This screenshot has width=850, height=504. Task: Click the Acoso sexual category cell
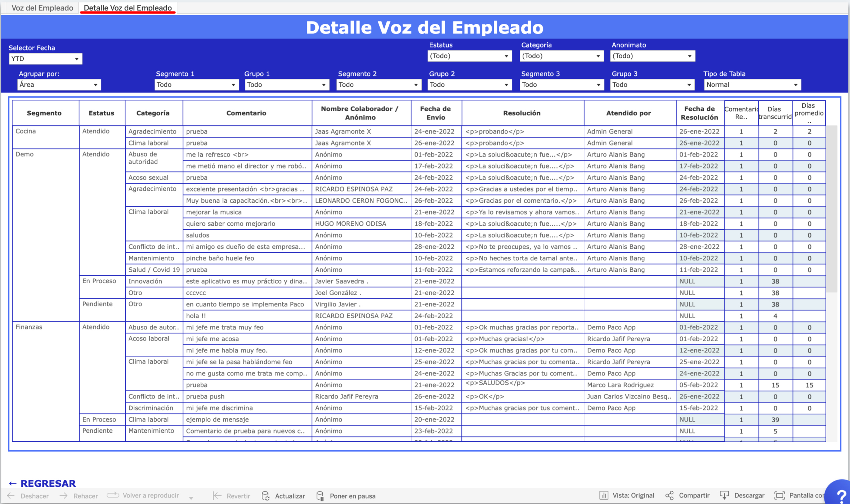tap(154, 177)
